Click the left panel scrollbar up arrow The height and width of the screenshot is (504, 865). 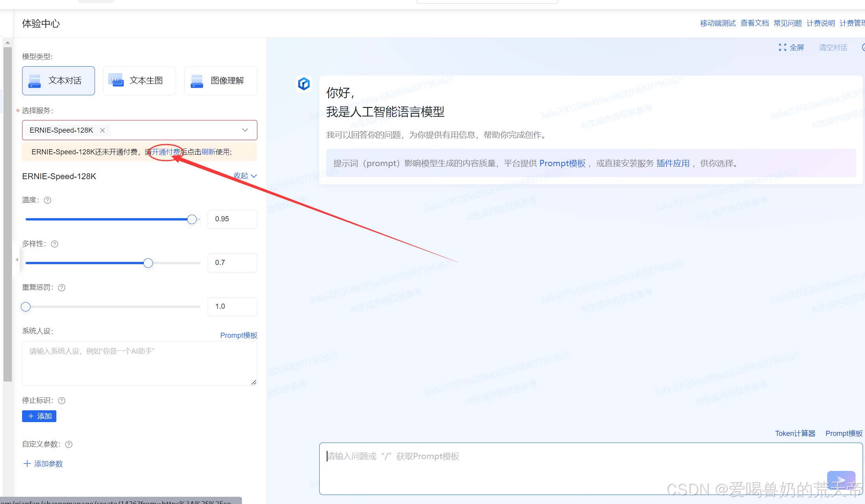(7, 43)
